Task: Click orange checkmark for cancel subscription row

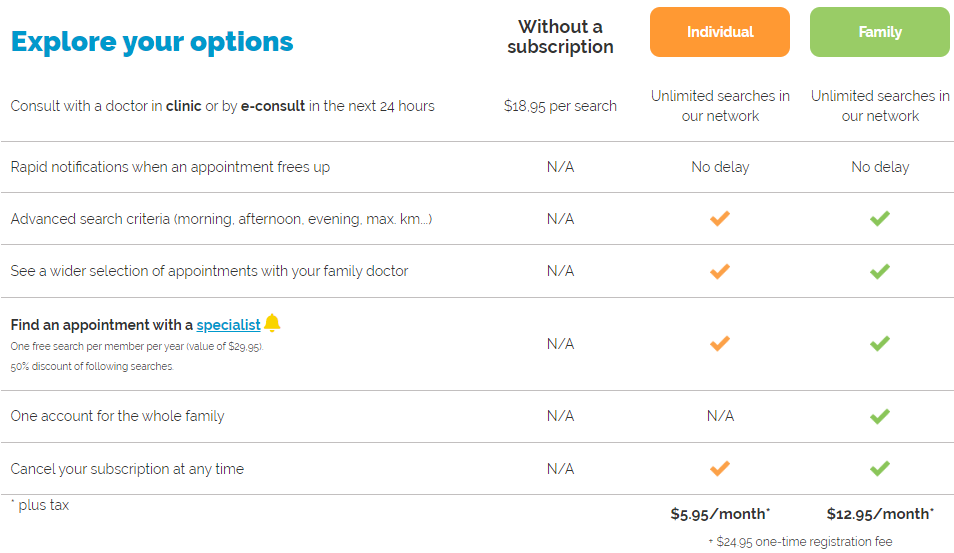Action: tap(720, 468)
